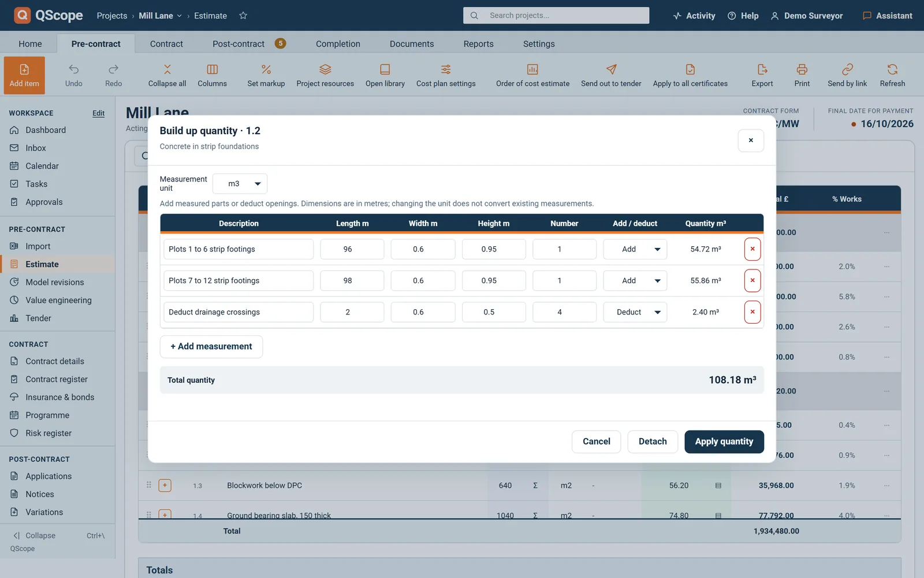The image size is (924, 578).
Task: Go to the Documents tab
Action: (412, 44)
